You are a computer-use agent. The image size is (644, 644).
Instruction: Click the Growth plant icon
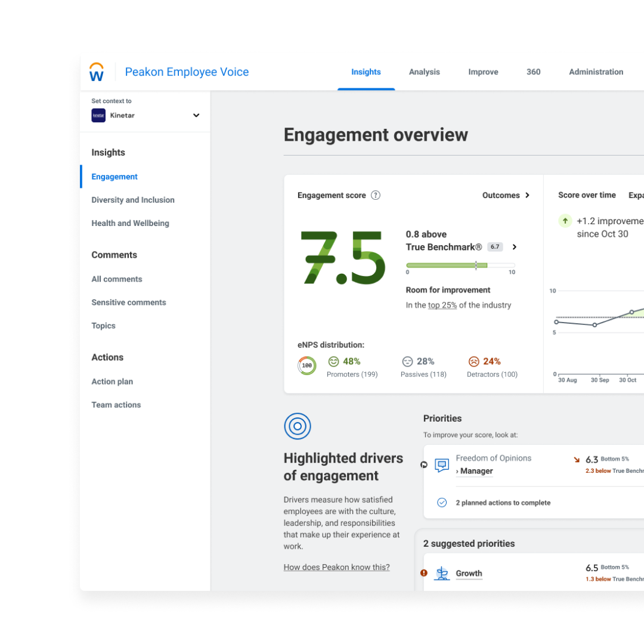click(x=442, y=572)
